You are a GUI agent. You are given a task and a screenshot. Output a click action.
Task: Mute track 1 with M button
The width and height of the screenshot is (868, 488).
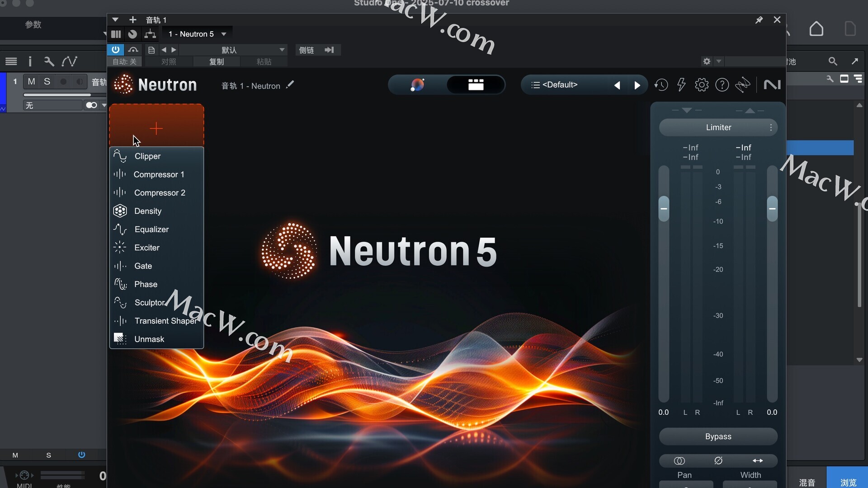pos(31,82)
